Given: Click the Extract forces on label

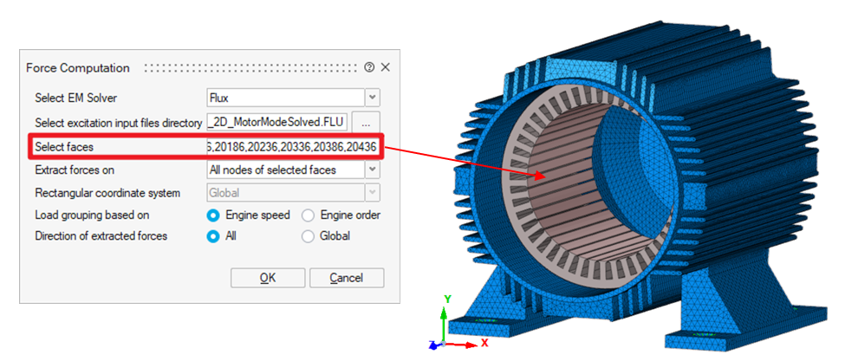Looking at the screenshot, I should click(75, 170).
